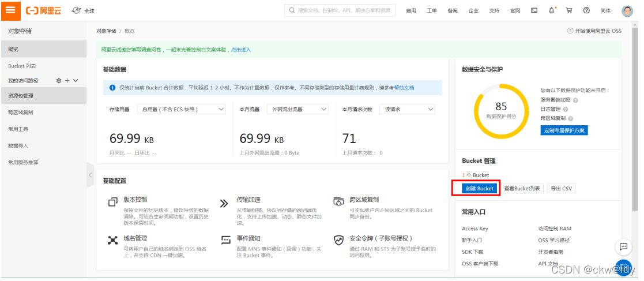Screen dimensions: 644x281
Task: Open the Cloud Shell terminal icon
Action: (534, 11)
